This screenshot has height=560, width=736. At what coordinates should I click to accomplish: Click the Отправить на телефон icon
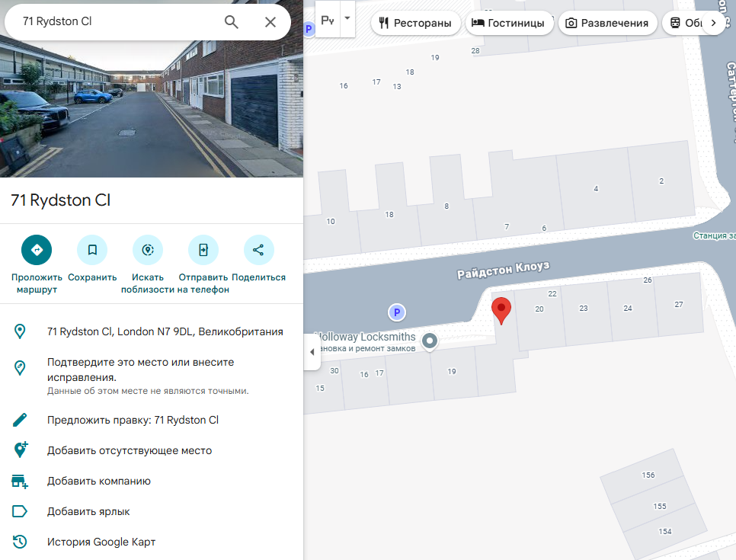[203, 249]
